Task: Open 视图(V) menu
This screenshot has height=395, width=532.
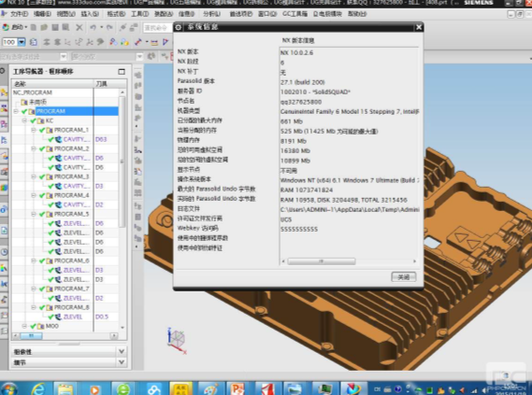Action: (65, 14)
